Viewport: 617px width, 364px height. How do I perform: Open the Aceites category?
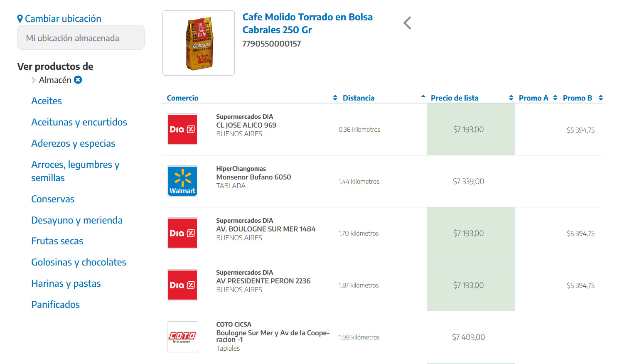pos(47,101)
